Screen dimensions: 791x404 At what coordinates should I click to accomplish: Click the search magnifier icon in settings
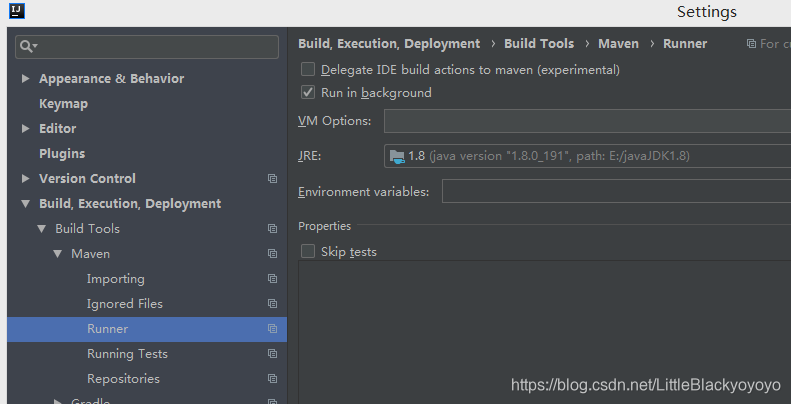tap(32, 47)
